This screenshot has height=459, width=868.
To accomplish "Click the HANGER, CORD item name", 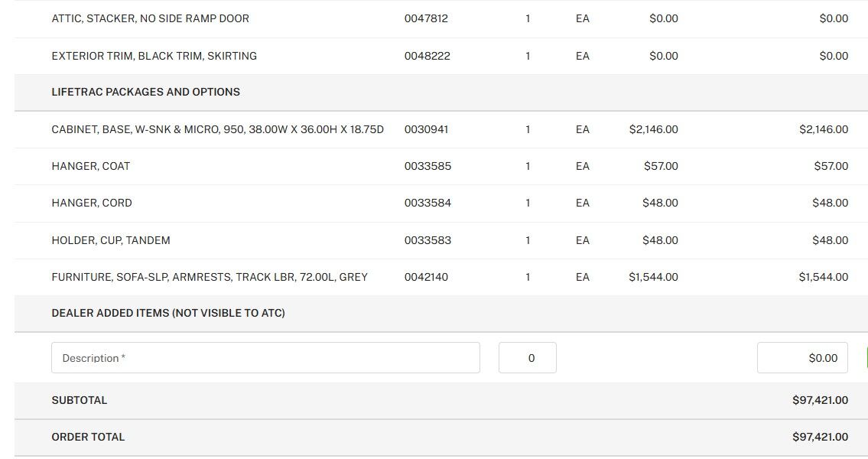I will [x=91, y=203].
